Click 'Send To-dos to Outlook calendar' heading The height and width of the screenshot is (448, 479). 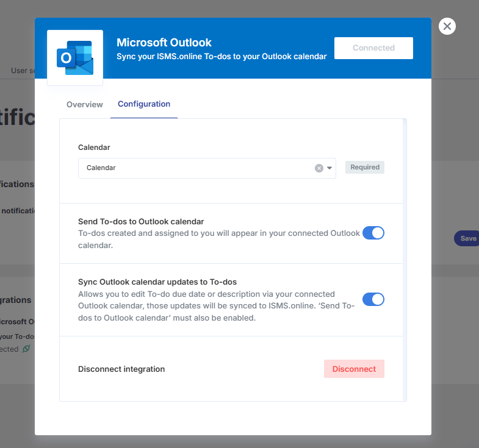click(141, 221)
